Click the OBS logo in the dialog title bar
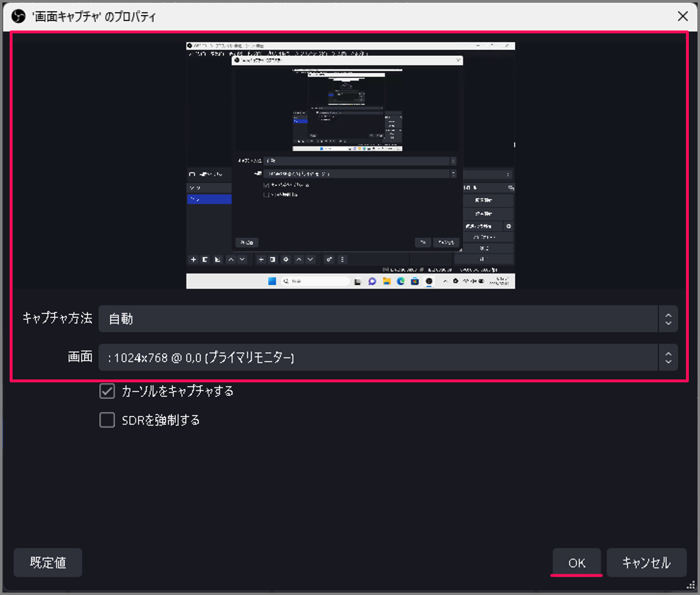 [x=18, y=16]
